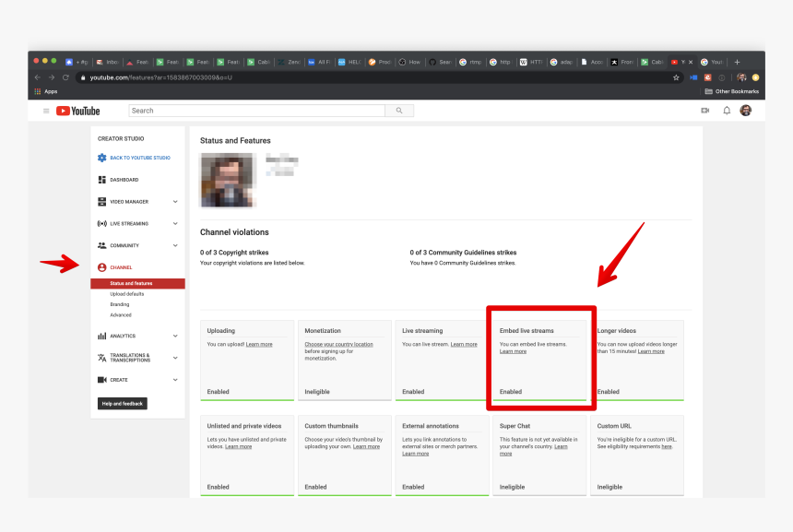Expand the Live Streaming section
This screenshot has height=532, width=793.
coord(175,223)
